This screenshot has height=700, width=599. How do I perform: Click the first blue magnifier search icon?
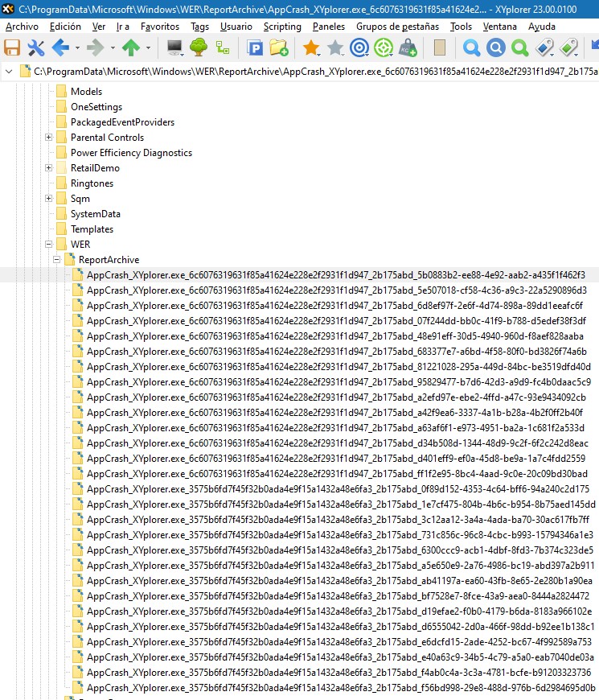pyautogui.click(x=471, y=47)
